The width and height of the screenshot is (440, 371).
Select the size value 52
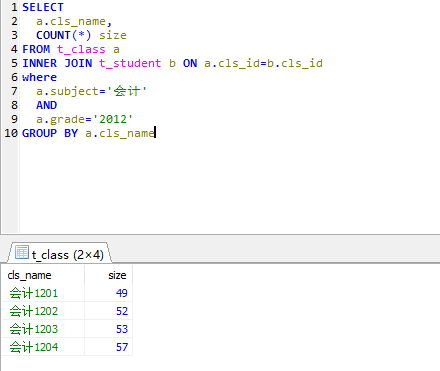point(109,311)
